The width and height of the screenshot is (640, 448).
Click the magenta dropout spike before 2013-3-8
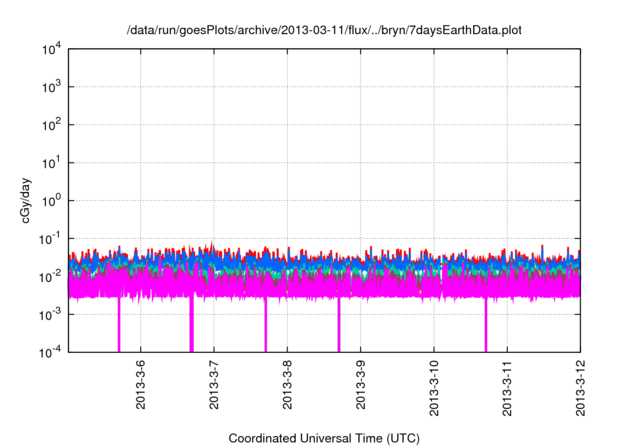click(265, 324)
